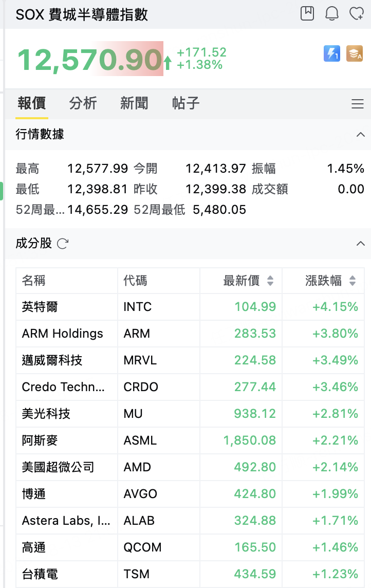Click the orange layers icon

pyautogui.click(x=355, y=53)
